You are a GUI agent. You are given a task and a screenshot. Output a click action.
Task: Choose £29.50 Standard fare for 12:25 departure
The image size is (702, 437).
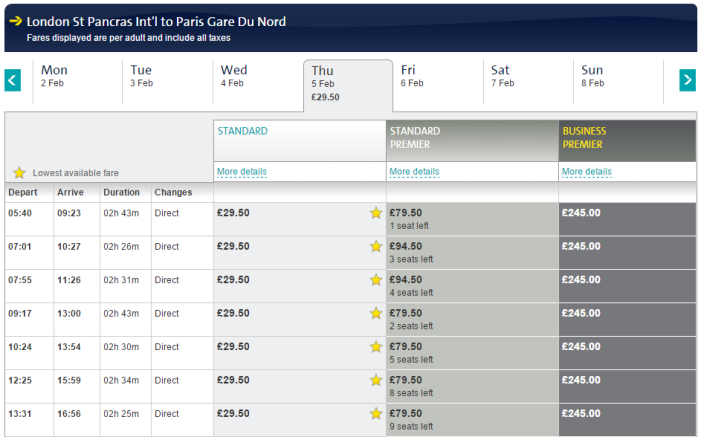pos(300,386)
